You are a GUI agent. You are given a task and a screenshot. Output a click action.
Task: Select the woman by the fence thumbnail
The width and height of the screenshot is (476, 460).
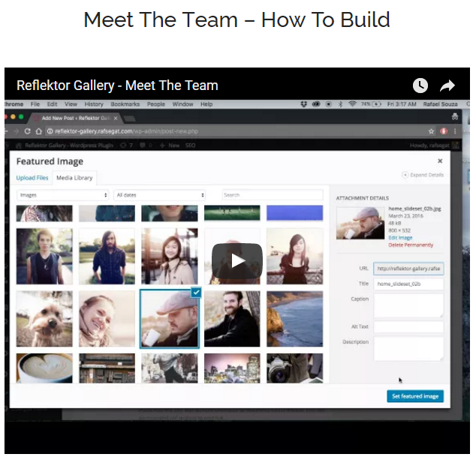pyautogui.click(x=295, y=257)
